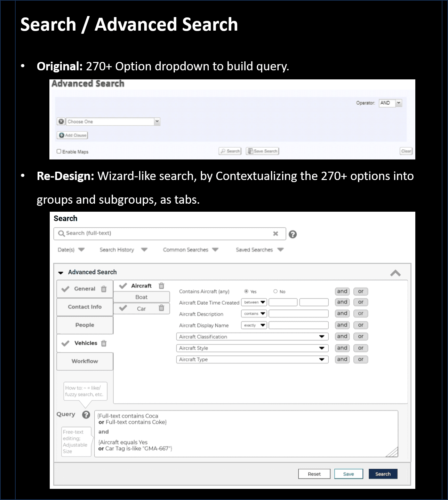Click 'or' for Aircraft Description row

361,314
